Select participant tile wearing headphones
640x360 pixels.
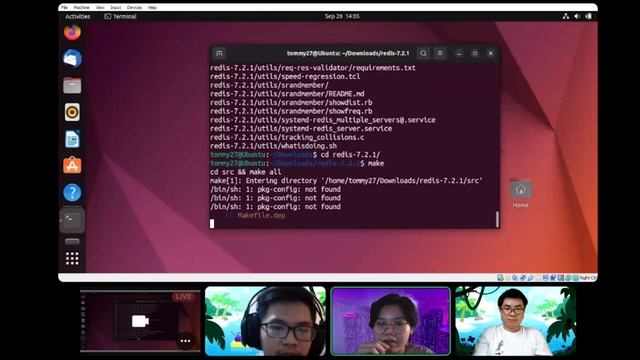(x=265, y=321)
